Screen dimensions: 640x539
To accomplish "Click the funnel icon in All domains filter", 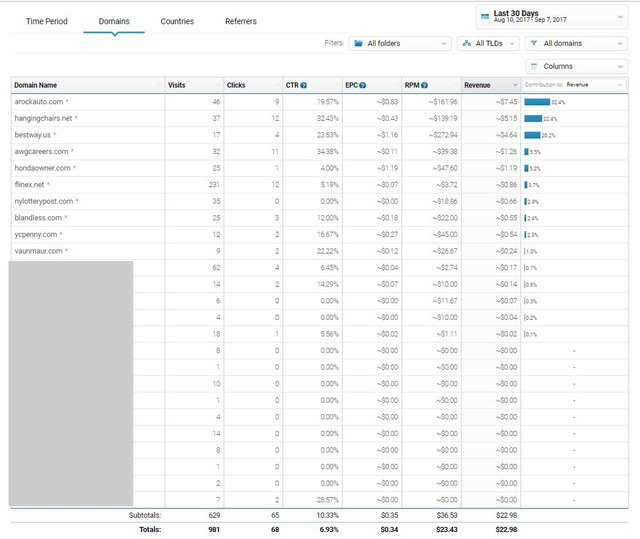I will pos(534,43).
